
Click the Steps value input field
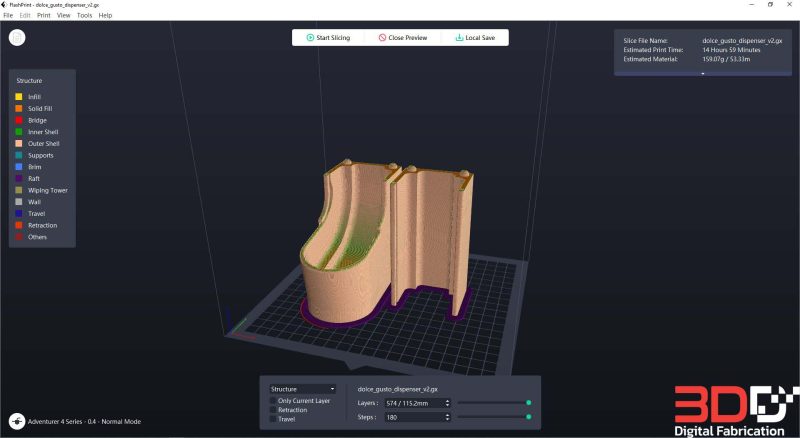(414, 417)
